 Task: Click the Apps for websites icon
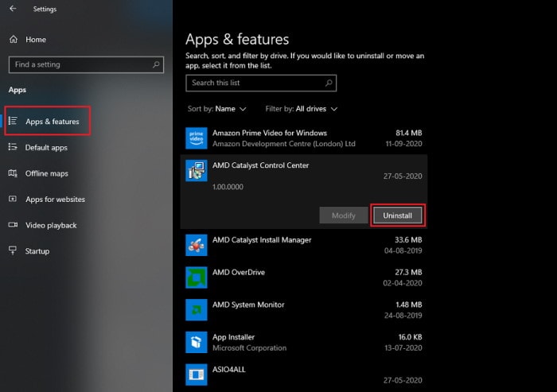point(13,199)
